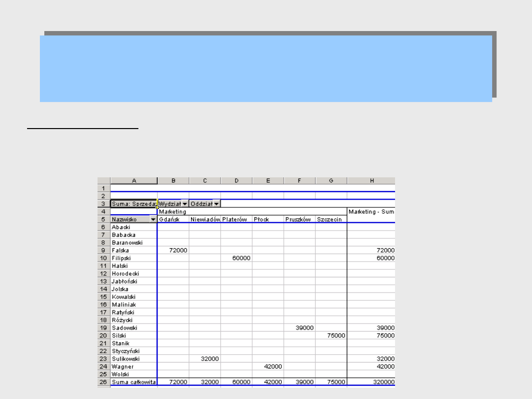Select row 26 header
Image resolution: width=532 pixels, height=399 pixels.
[x=103, y=382]
